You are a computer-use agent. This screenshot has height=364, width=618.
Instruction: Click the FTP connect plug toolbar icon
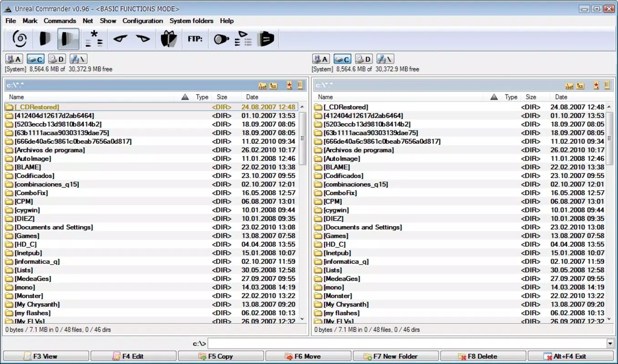coord(221,39)
